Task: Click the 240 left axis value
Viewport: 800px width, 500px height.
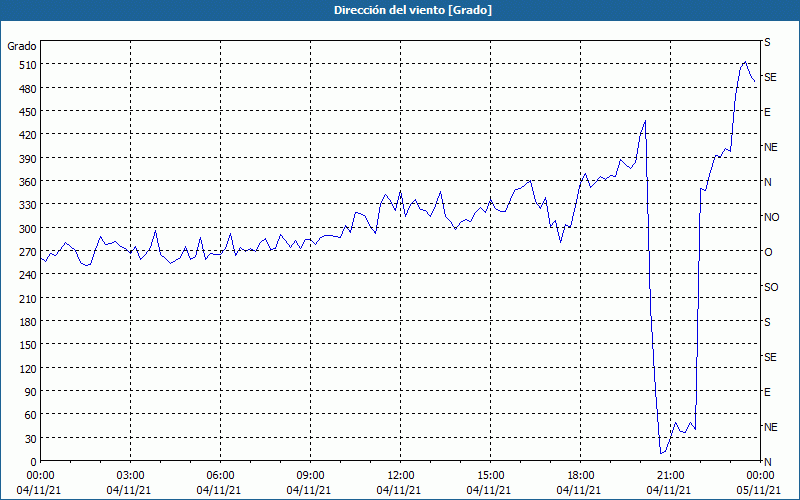Action: point(28,275)
